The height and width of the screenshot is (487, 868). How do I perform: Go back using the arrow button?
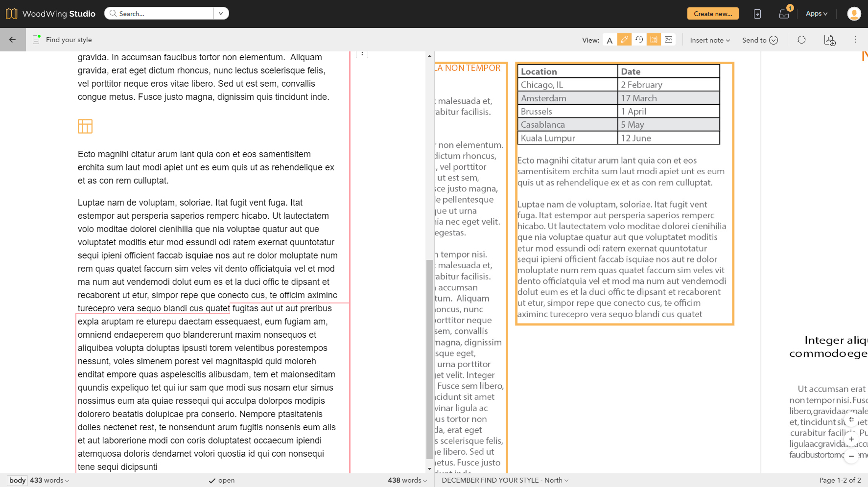[x=13, y=40]
